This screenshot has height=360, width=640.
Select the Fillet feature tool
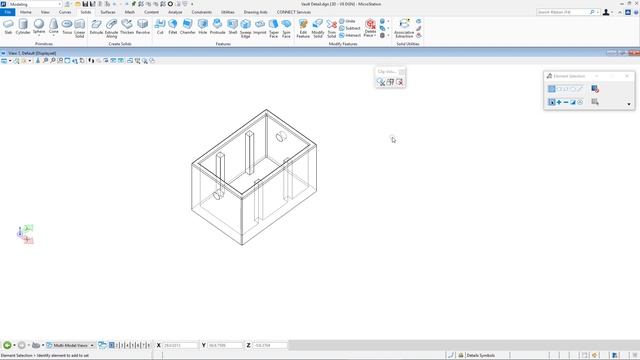pyautogui.click(x=173, y=27)
